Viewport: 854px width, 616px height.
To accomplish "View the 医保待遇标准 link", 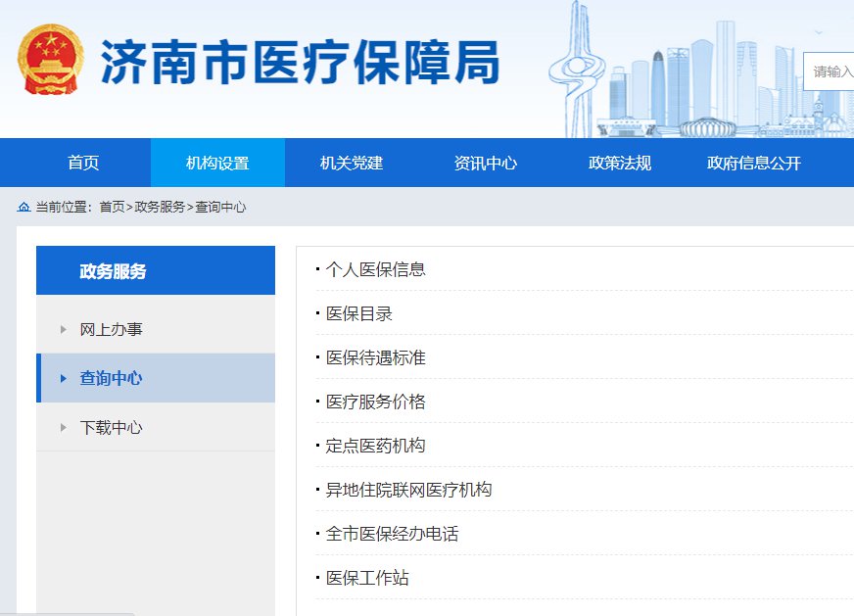I will coord(375,357).
